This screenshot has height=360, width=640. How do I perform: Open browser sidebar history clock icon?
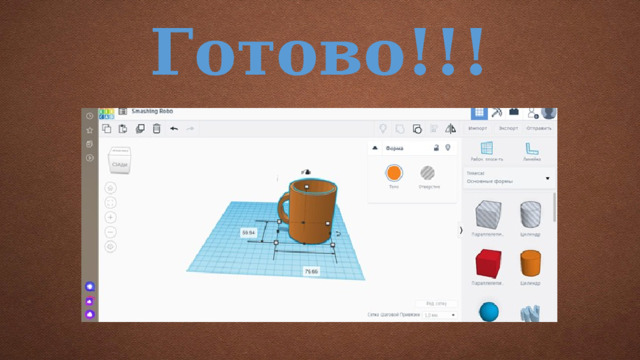pyautogui.click(x=90, y=116)
